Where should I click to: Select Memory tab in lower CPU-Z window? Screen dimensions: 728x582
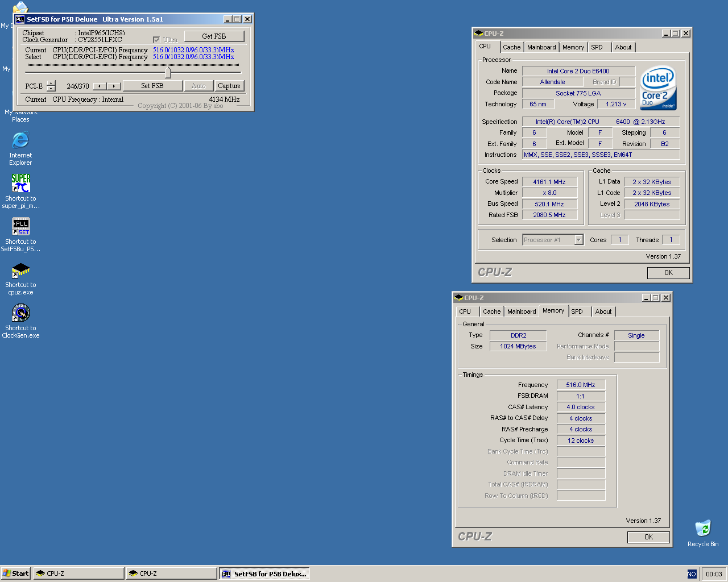point(553,311)
